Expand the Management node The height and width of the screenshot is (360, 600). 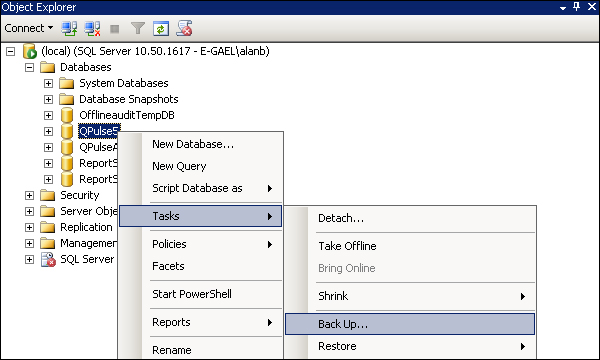click(x=29, y=244)
